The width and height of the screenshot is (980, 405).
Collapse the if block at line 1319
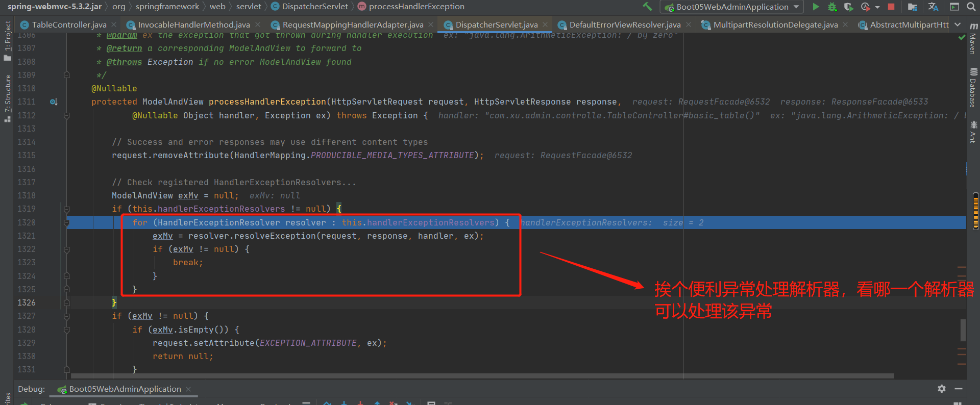[67, 209]
